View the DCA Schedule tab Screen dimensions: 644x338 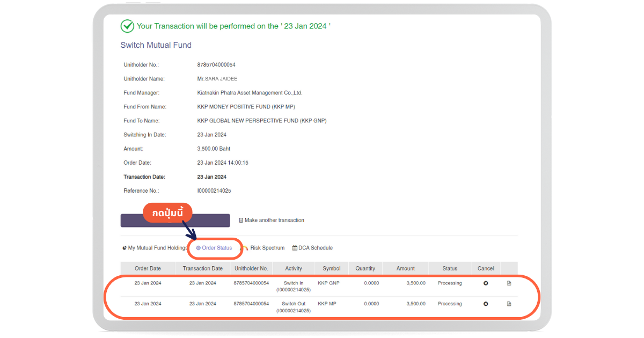[315, 248]
